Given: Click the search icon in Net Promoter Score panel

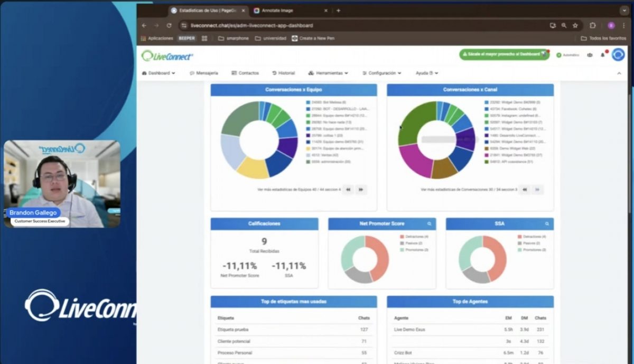Looking at the screenshot, I should [429, 224].
